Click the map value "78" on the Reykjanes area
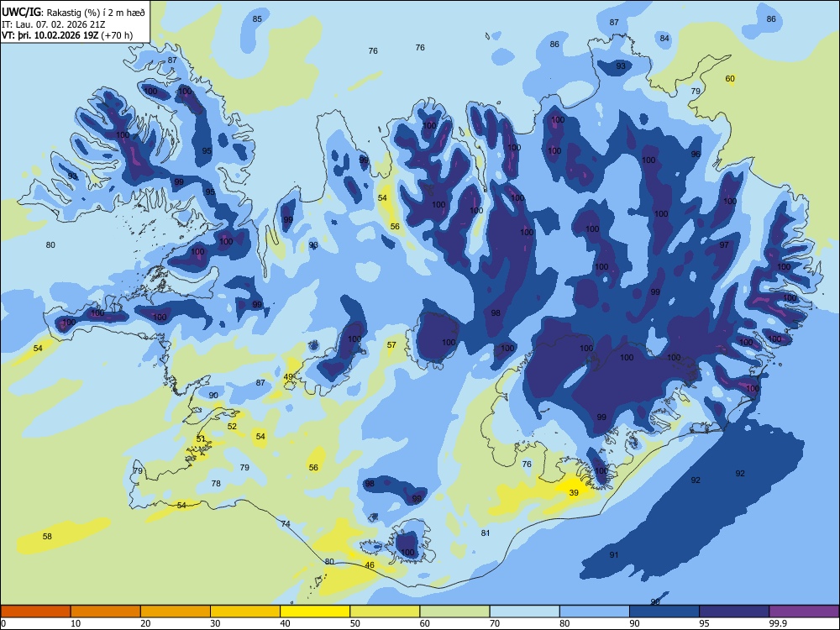Screen dimensions: 840x630 click(x=216, y=483)
